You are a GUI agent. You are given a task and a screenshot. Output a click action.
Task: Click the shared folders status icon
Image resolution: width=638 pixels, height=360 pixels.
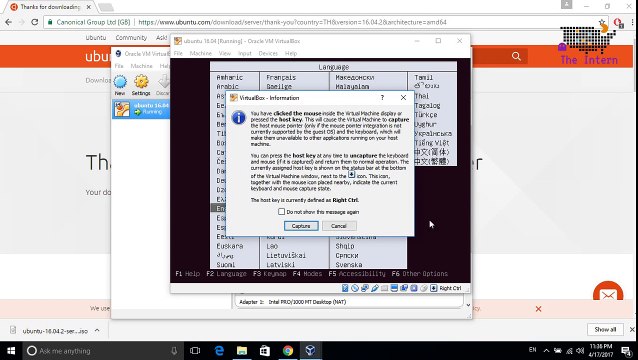[384, 288]
